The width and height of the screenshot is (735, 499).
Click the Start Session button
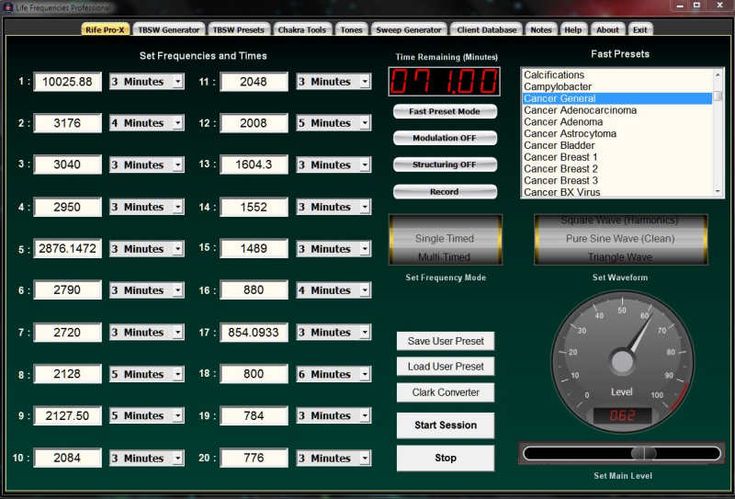click(445, 425)
